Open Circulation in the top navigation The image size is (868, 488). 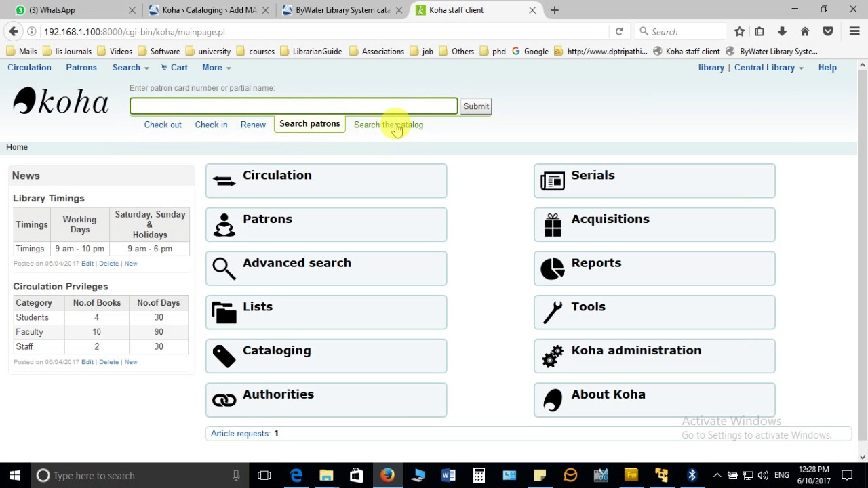[x=29, y=68]
